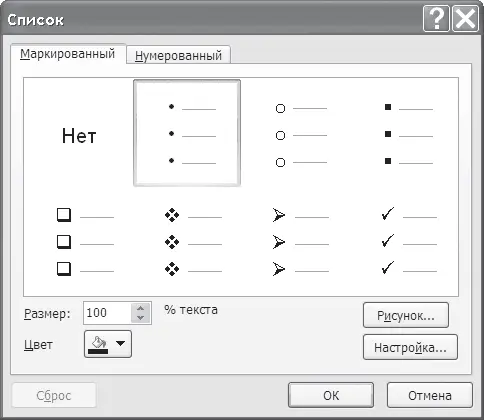Open the Рисунок... picture bullet dialog
The height and width of the screenshot is (420, 484).
pos(406,315)
